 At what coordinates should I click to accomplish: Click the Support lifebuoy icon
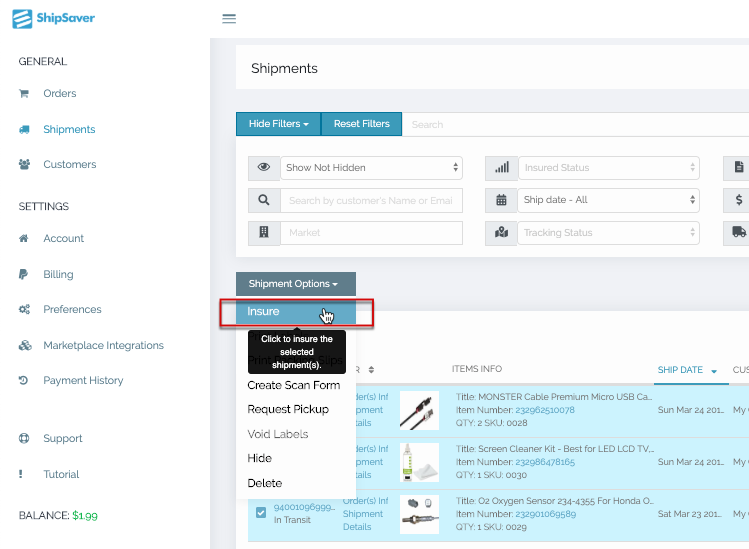pos(24,438)
